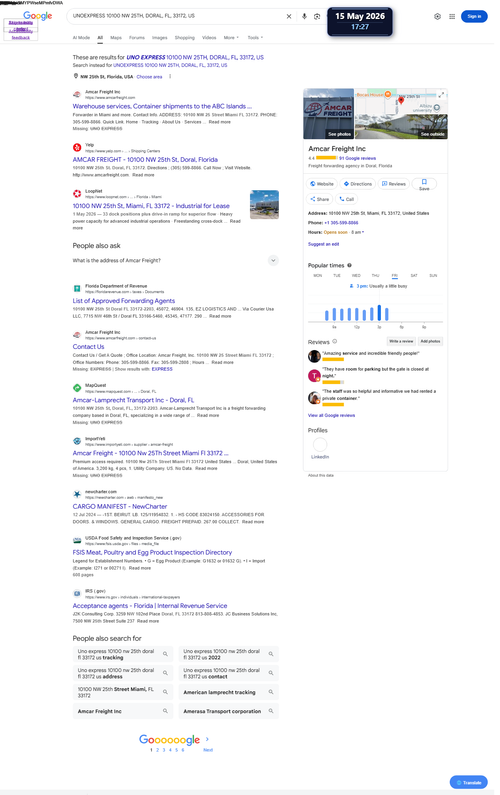
Task: Open 'AMCAR FREIGHT - 10100 NW 25th St, Doral, Florida' Yelp result
Action: 145,160
